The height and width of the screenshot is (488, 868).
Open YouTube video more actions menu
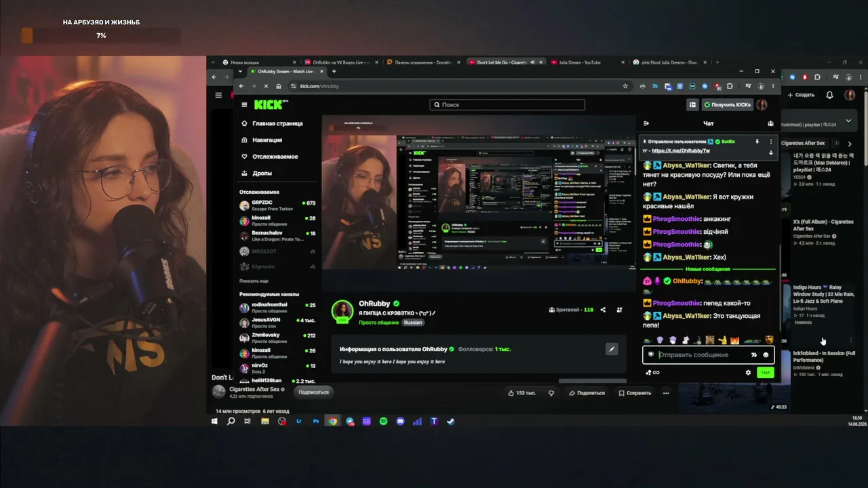pyautogui.click(x=666, y=393)
